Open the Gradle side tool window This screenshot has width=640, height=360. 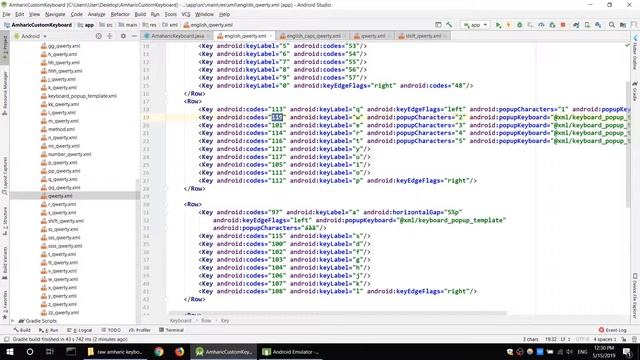635,91
